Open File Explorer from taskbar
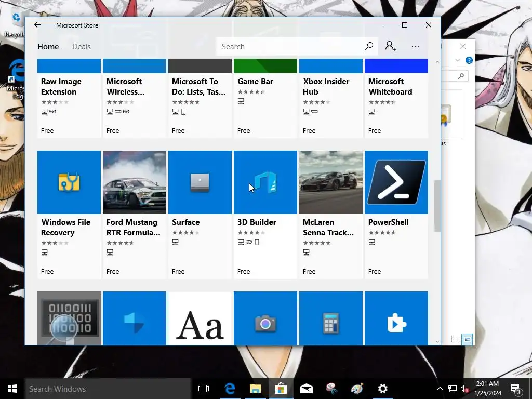This screenshot has width=532, height=399. (255, 389)
